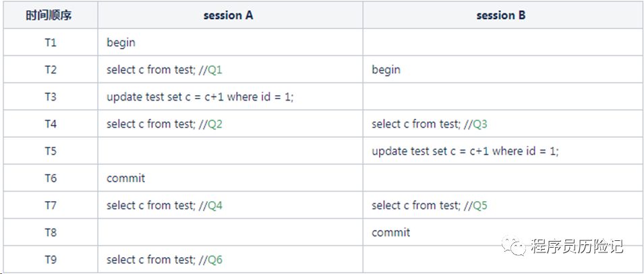The width and height of the screenshot is (644, 274).
Task: Click the T9 row label
Action: pyautogui.click(x=50, y=260)
